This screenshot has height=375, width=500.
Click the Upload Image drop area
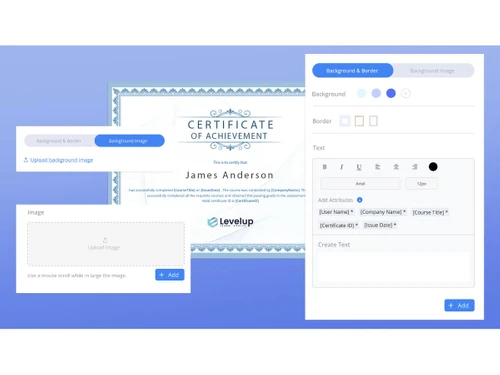[x=106, y=244]
